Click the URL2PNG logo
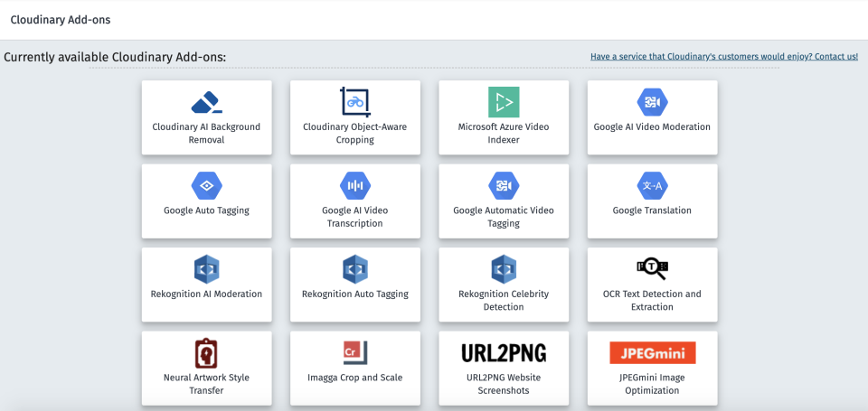This screenshot has height=411, width=868. [x=504, y=353]
